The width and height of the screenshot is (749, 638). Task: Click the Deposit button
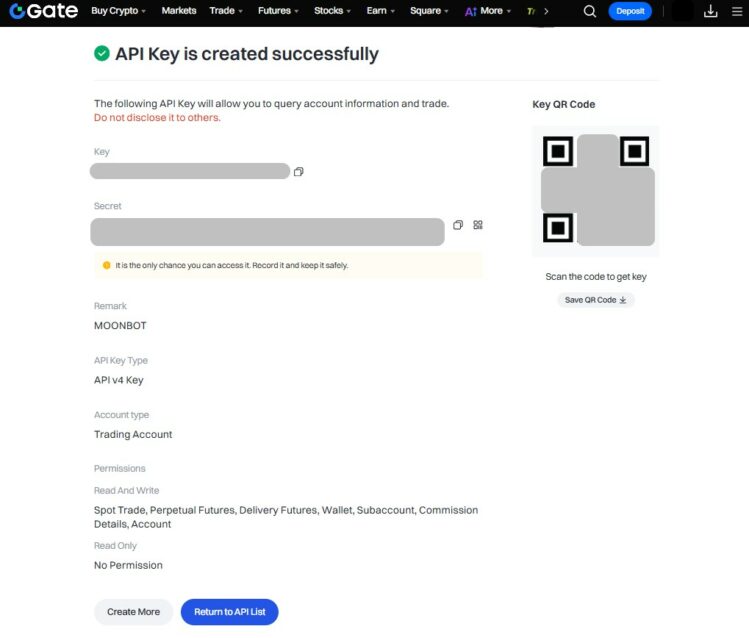pyautogui.click(x=630, y=11)
